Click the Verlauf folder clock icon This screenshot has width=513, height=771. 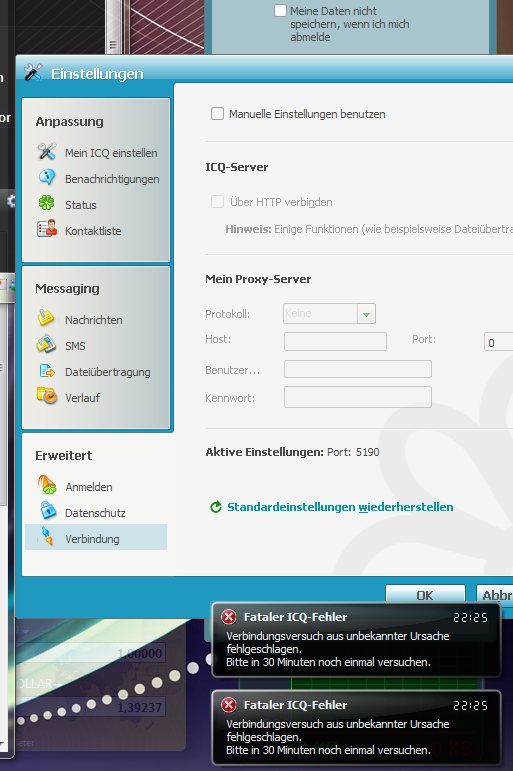point(47,396)
